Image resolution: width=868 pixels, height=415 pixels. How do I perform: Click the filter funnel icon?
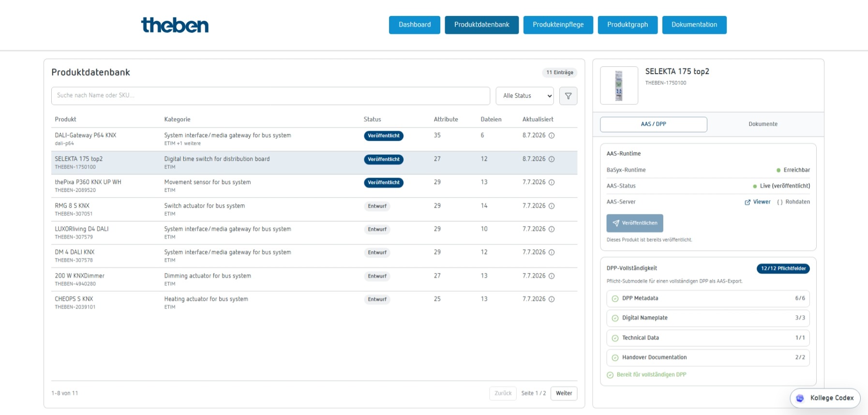[568, 96]
